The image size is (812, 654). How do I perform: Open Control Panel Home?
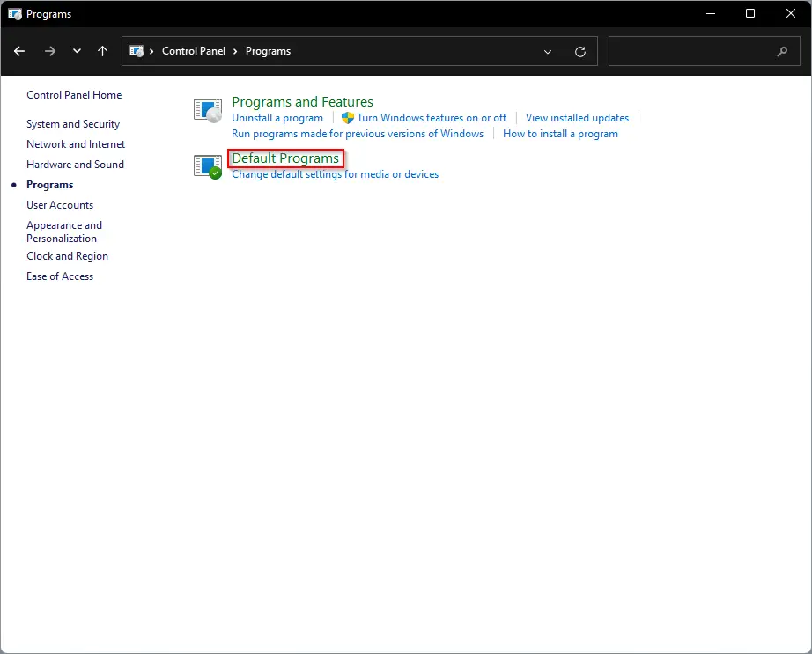(74, 95)
